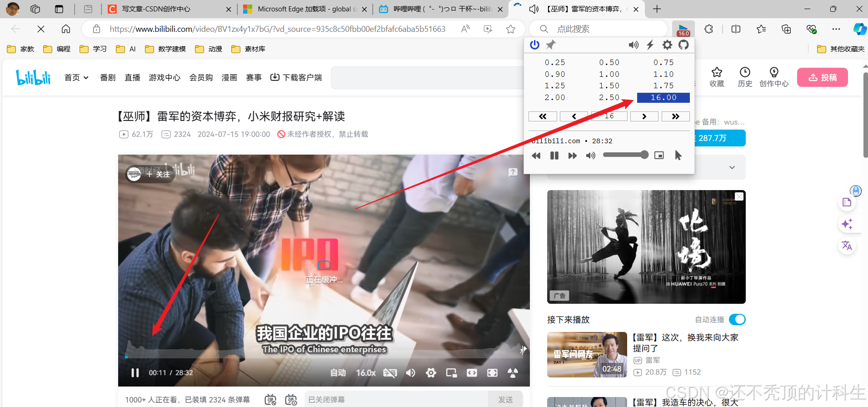Open 历史 watch history
This screenshot has height=407, width=868.
[745, 77]
